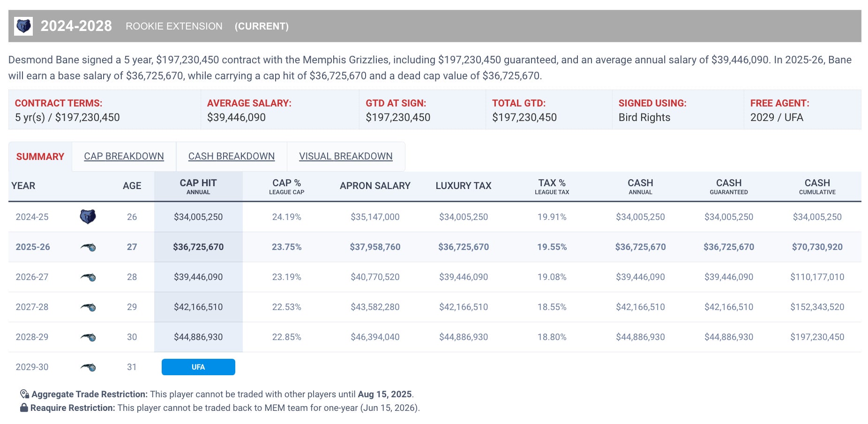Click the Grizzlies logo in the contract header
The width and height of the screenshot is (868, 424).
click(23, 26)
